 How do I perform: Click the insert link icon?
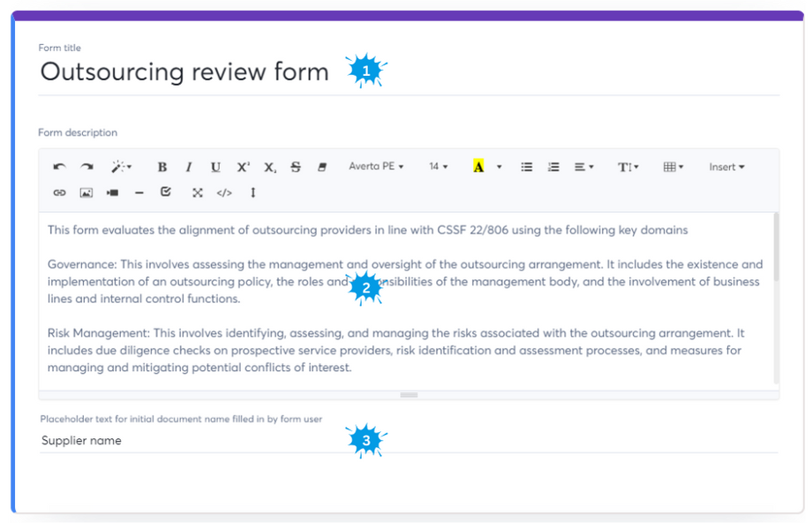click(59, 193)
